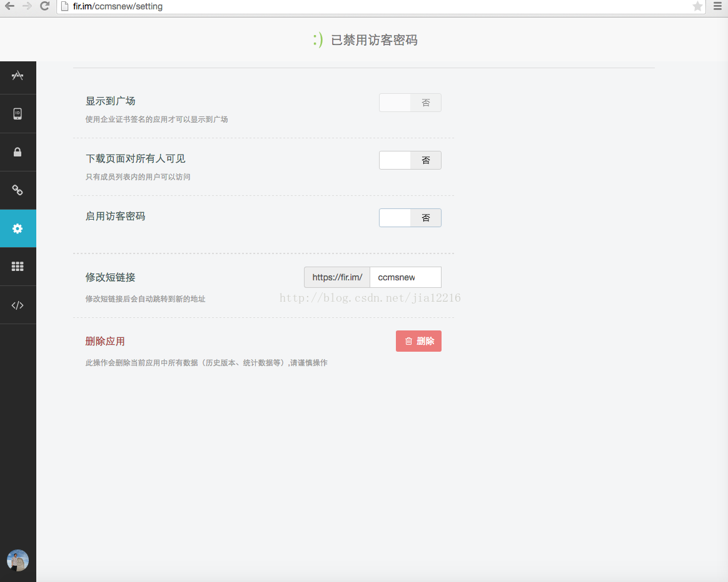
Task: Go forward with browser forward arrow
Action: pyautogui.click(x=27, y=6)
